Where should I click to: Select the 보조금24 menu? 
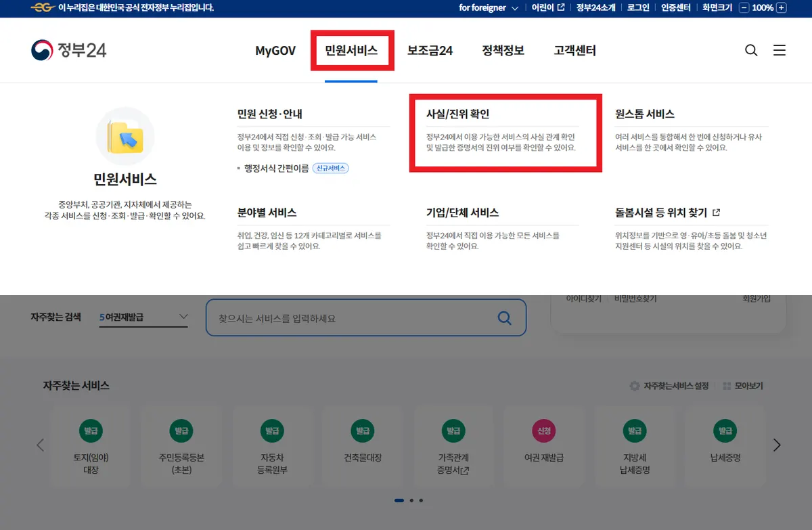pyautogui.click(x=430, y=51)
